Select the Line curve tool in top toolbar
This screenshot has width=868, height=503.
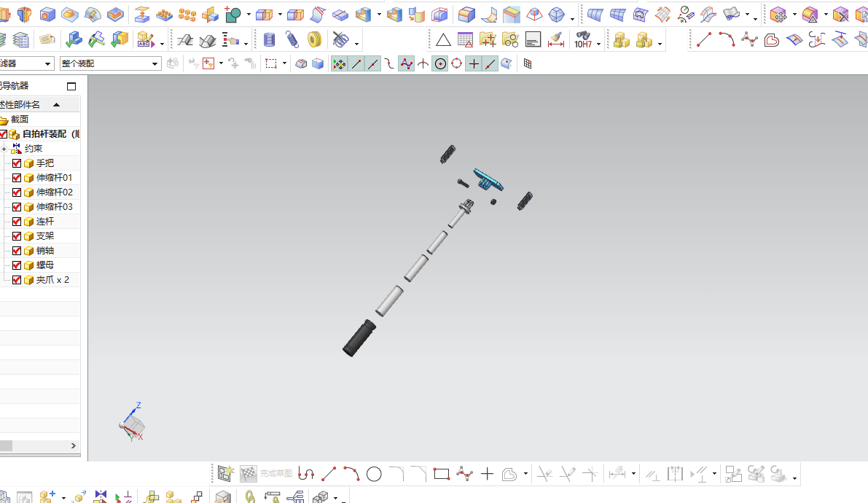coord(703,40)
